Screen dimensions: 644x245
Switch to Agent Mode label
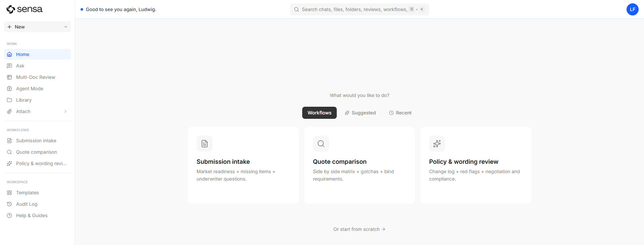pyautogui.click(x=30, y=89)
